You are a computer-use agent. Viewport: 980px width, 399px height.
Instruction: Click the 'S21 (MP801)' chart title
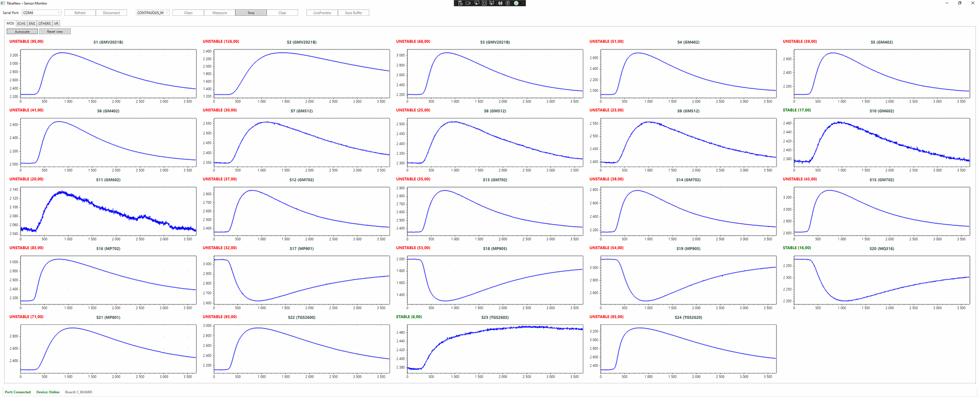point(108,318)
